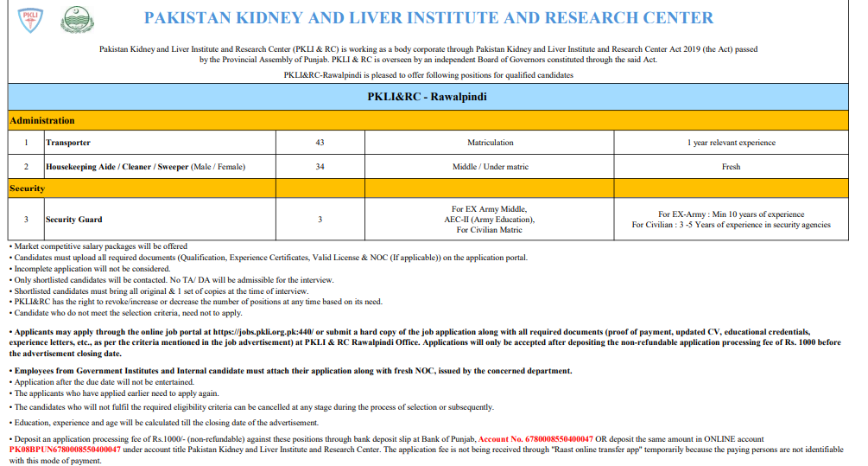
Task: Select the 1 year relevant experience cell
Action: point(731,143)
